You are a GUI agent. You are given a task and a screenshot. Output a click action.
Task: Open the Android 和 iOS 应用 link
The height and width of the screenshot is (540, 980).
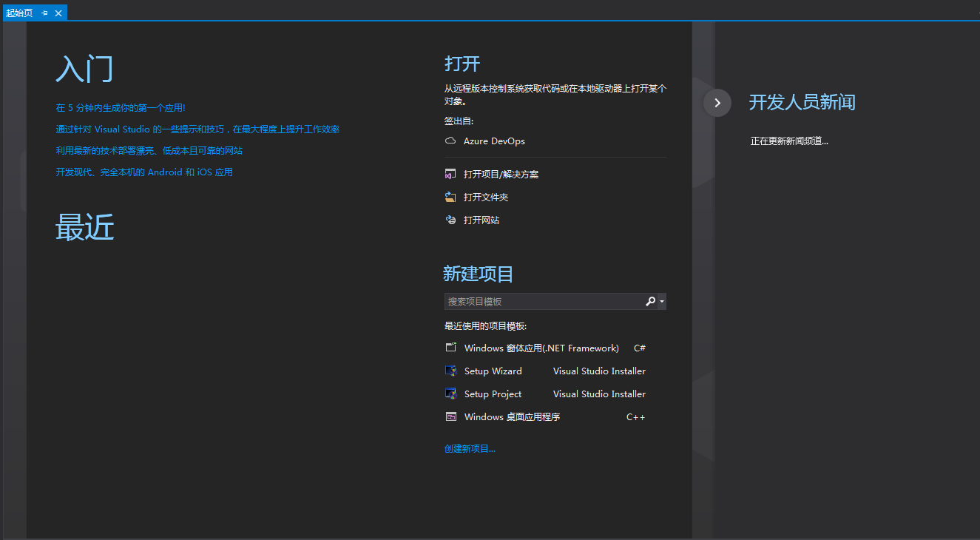coord(144,171)
